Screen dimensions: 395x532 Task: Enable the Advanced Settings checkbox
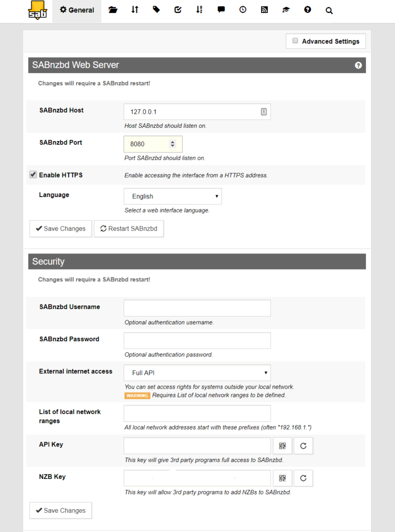295,41
